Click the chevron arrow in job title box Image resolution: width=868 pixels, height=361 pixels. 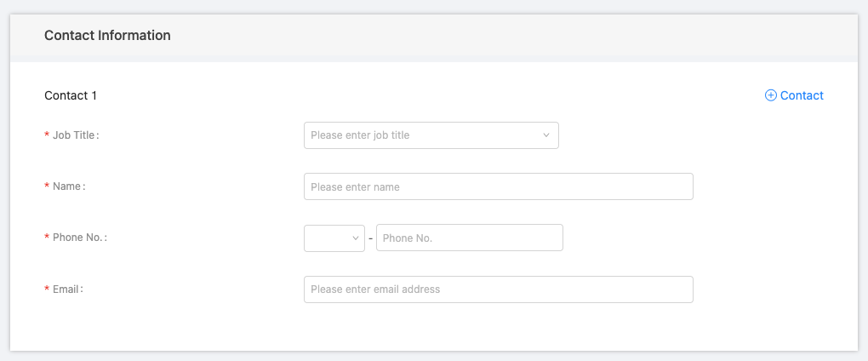(545, 135)
